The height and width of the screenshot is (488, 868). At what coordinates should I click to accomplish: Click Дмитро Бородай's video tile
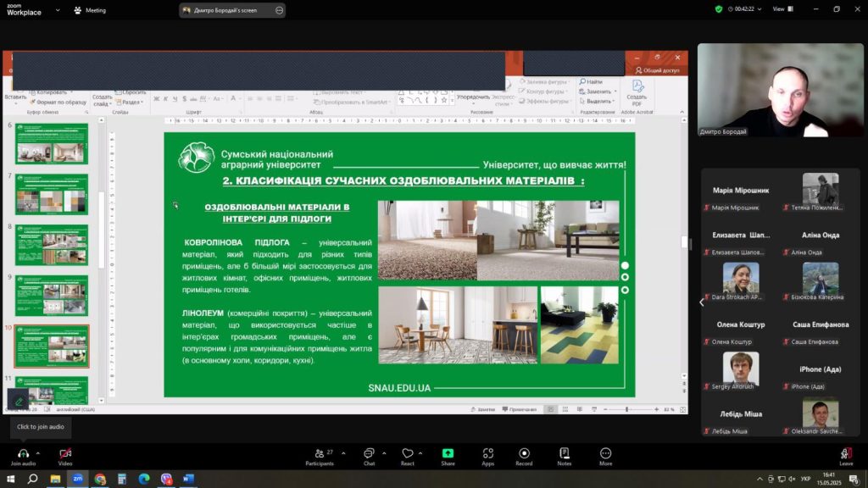(780, 90)
